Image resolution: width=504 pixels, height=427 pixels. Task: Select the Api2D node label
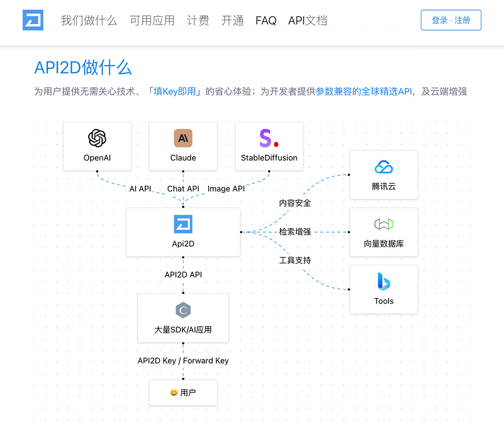point(183,244)
